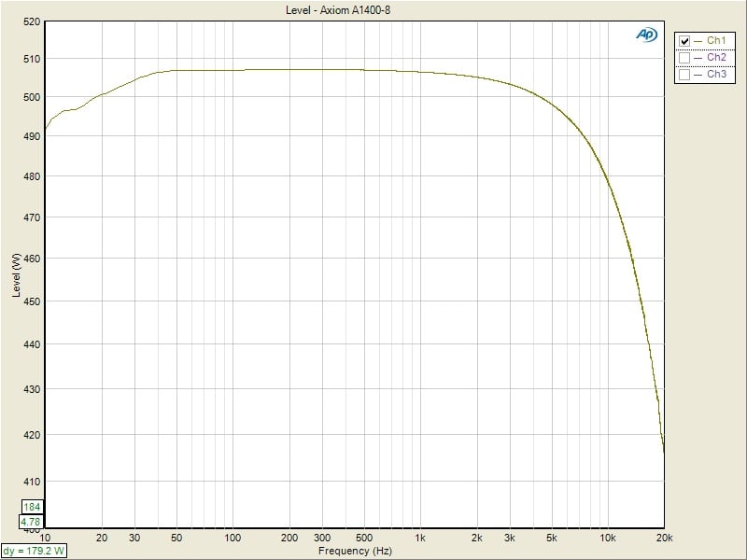Select the Ch1 text label in legend
The image size is (747, 560).
716,41
